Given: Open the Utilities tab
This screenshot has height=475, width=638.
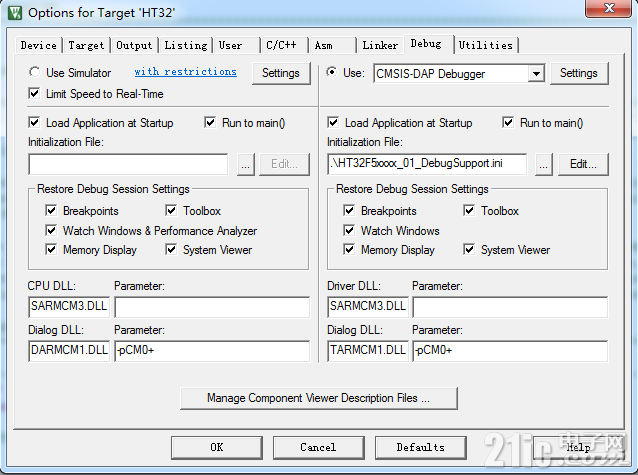Looking at the screenshot, I should (486, 45).
